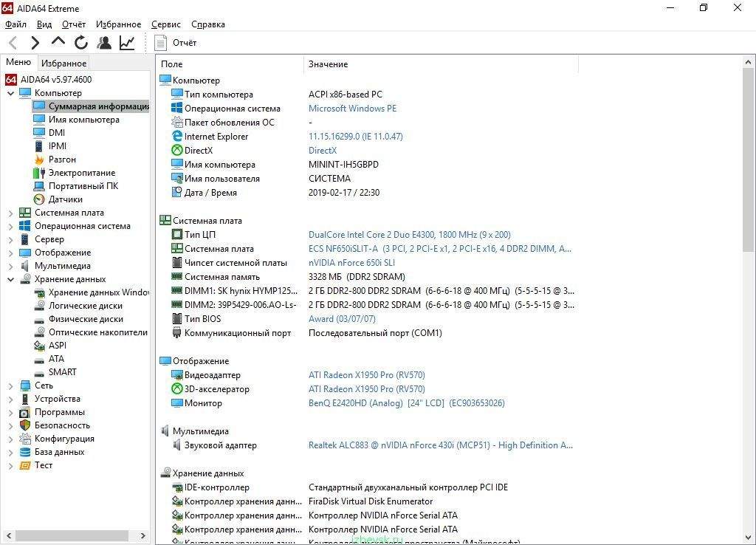Open the user manager person icon
The width and height of the screenshot is (756, 545).
click(x=103, y=43)
